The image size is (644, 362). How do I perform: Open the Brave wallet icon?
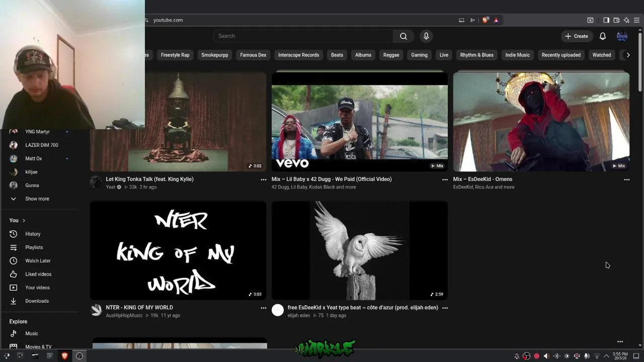pos(616,20)
